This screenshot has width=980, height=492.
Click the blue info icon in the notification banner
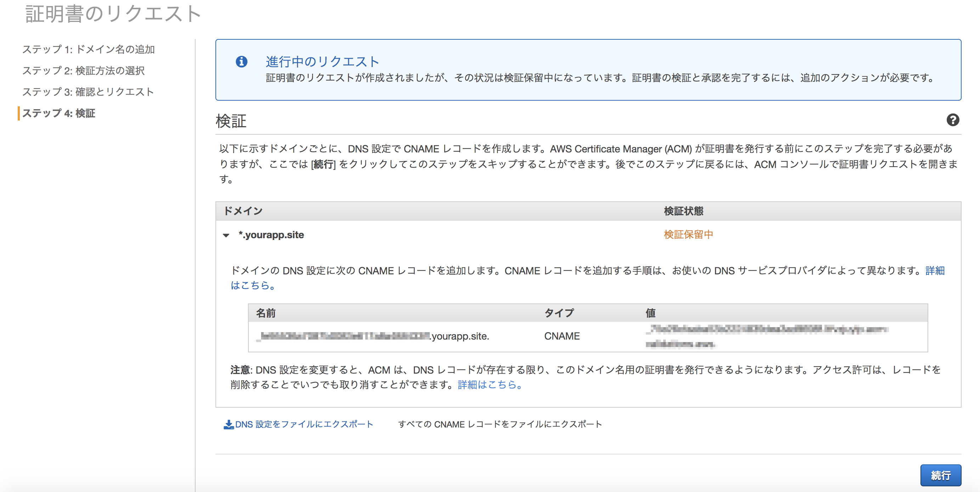(x=242, y=62)
